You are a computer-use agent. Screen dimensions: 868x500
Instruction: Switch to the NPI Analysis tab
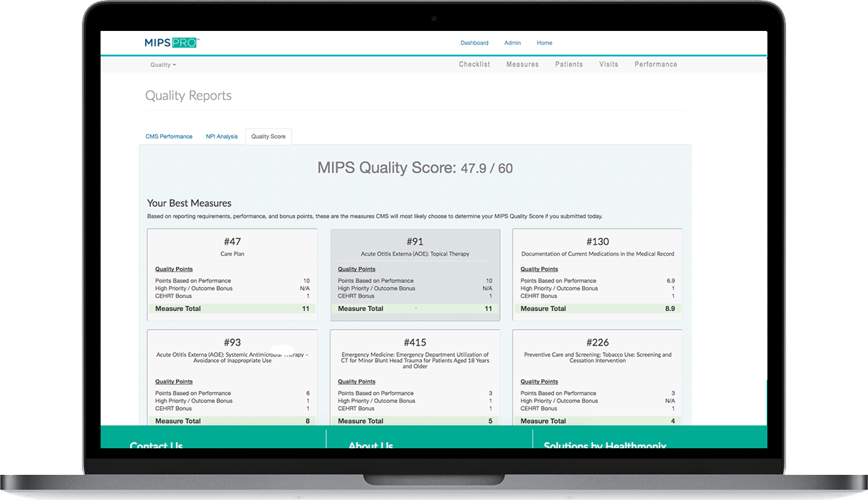click(221, 136)
